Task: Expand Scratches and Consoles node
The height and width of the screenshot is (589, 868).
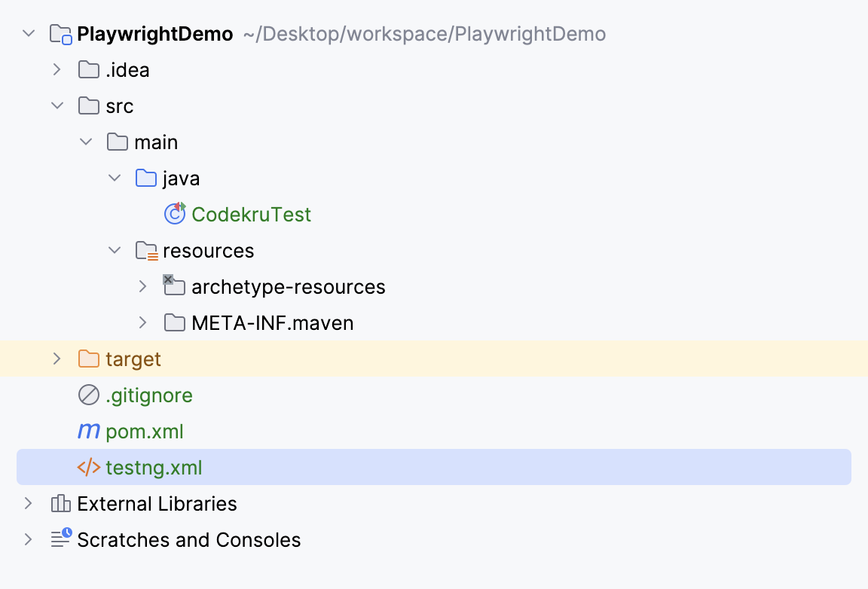Action: coord(29,540)
